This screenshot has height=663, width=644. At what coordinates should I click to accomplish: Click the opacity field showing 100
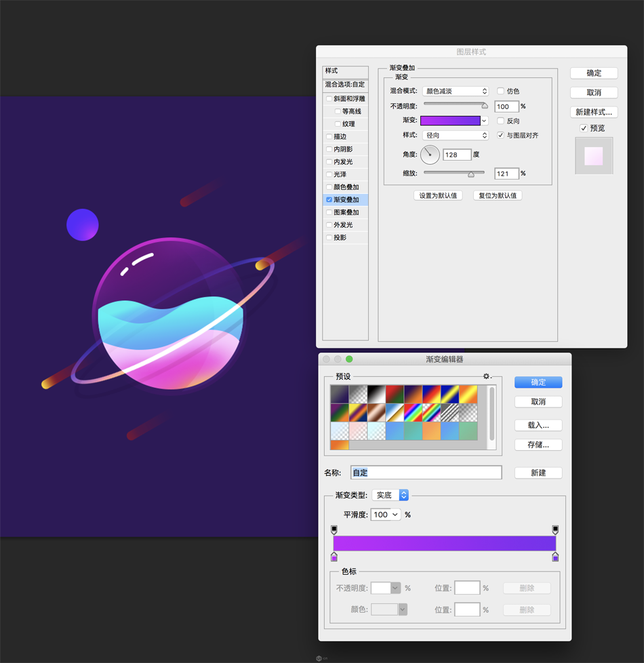(506, 106)
